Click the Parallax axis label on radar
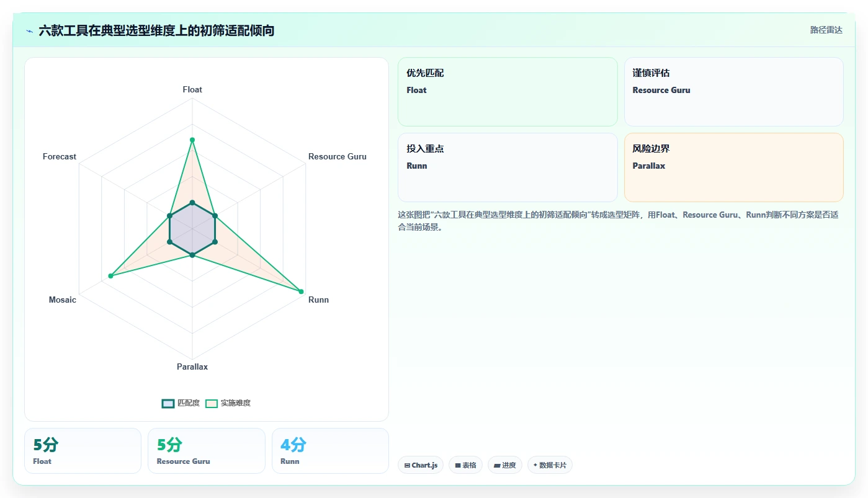This screenshot has height=498, width=868. tap(192, 367)
